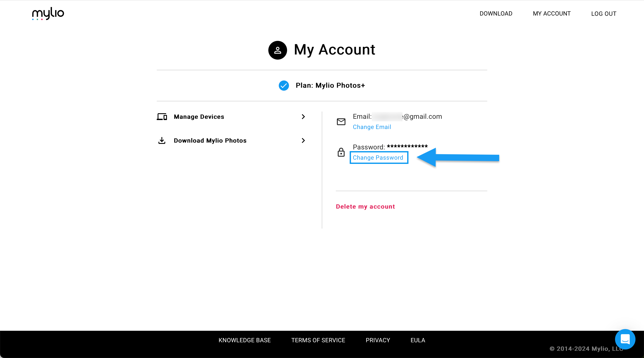Open the EULA footer link

coord(417,340)
